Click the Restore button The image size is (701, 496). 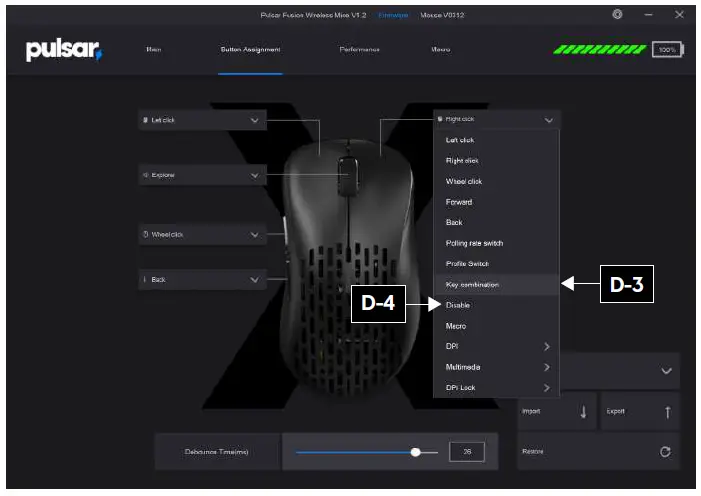[599, 452]
